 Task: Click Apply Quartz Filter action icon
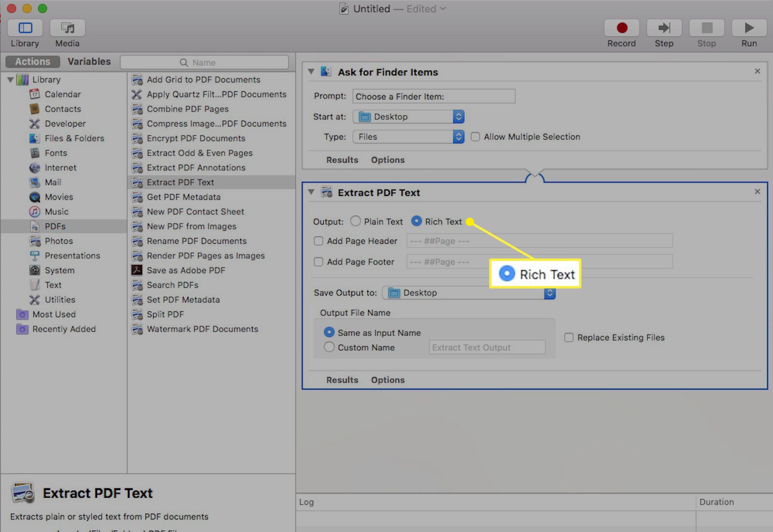(x=137, y=94)
